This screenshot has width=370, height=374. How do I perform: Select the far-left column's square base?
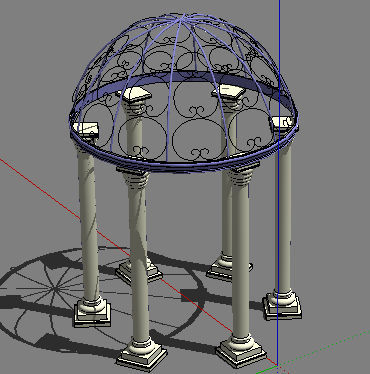(x=92, y=312)
